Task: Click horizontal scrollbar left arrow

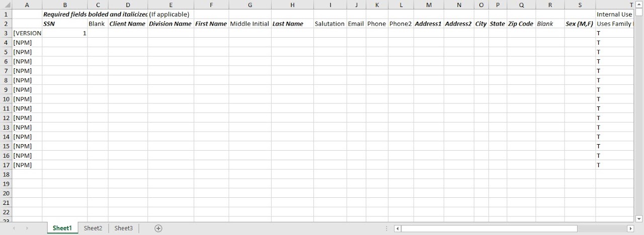Action: (397, 228)
